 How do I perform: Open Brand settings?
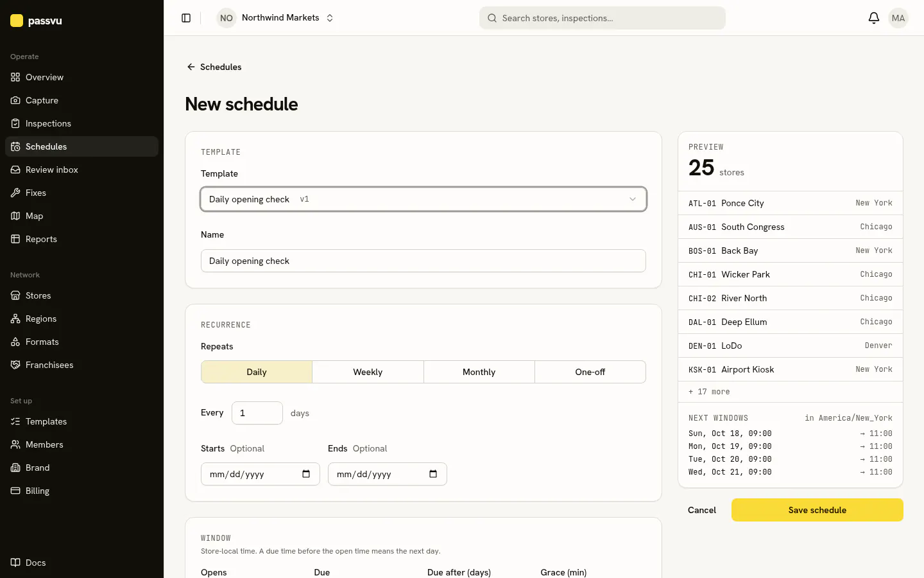tap(81, 468)
